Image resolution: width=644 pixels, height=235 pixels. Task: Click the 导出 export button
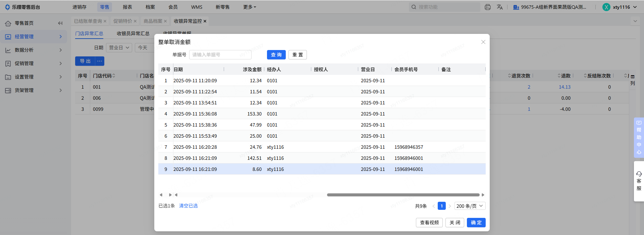[85, 61]
